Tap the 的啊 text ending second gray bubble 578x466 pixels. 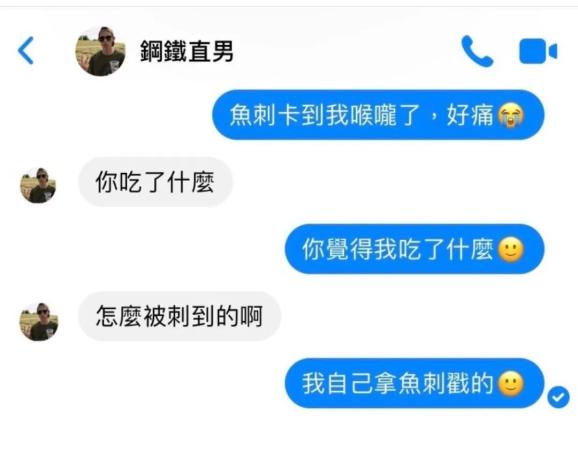[239, 316]
